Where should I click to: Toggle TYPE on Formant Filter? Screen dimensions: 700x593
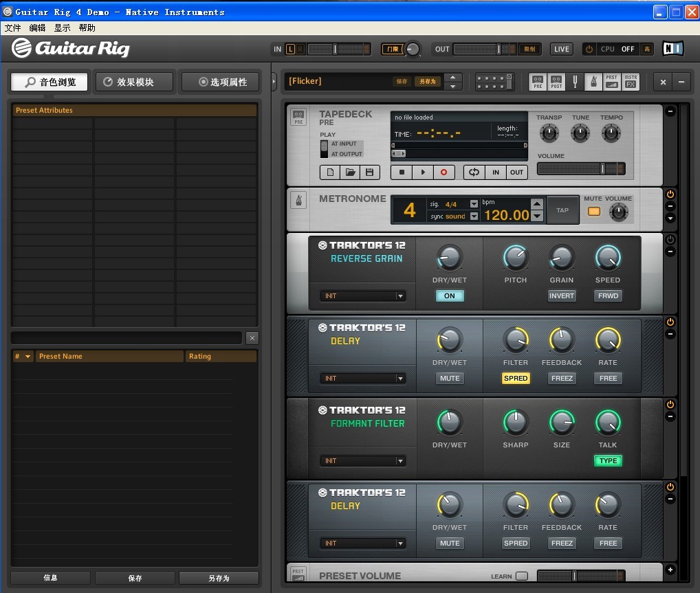(608, 461)
